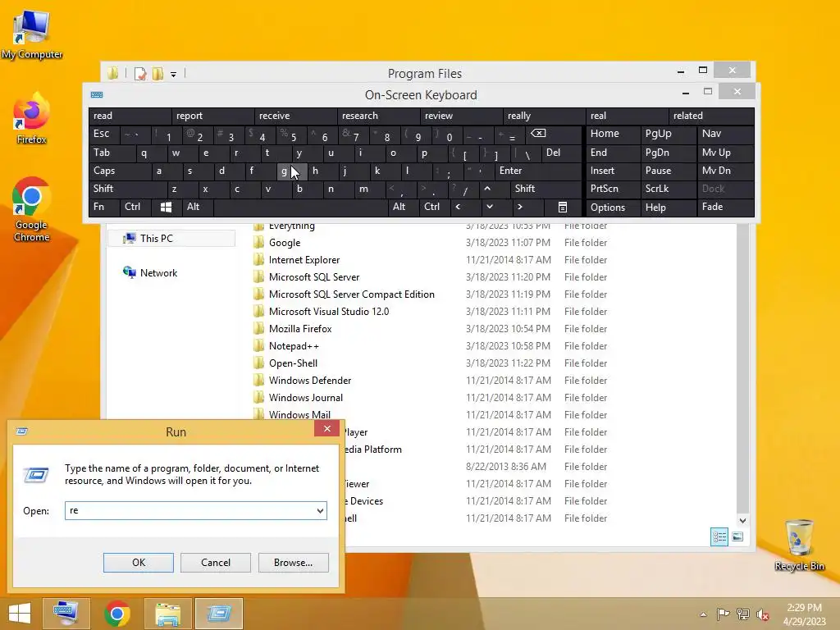The width and height of the screenshot is (840, 630).
Task: Click the Fade key on keyboard
Action: pyautogui.click(x=725, y=208)
